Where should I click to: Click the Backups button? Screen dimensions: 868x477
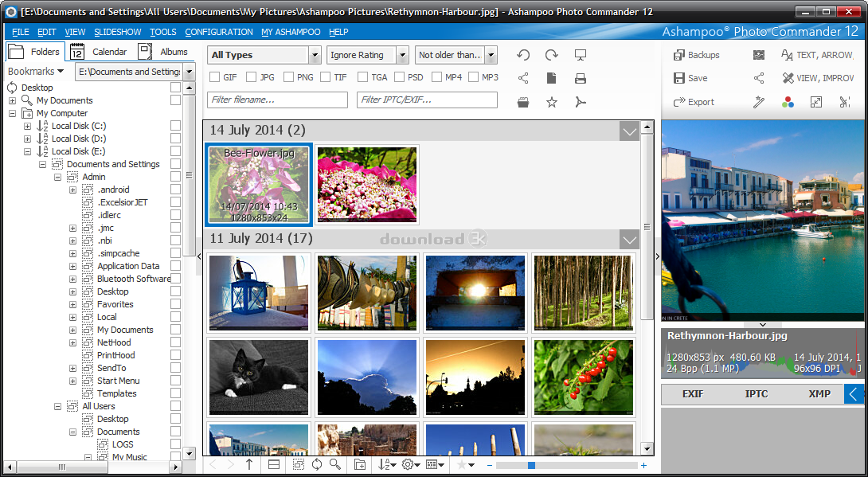coord(697,55)
